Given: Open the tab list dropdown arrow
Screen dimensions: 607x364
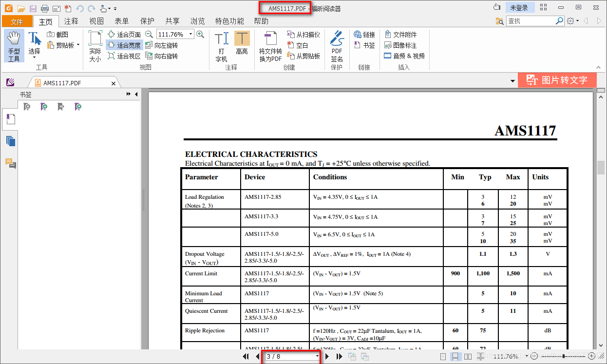Looking at the screenshot, I should [512, 81].
